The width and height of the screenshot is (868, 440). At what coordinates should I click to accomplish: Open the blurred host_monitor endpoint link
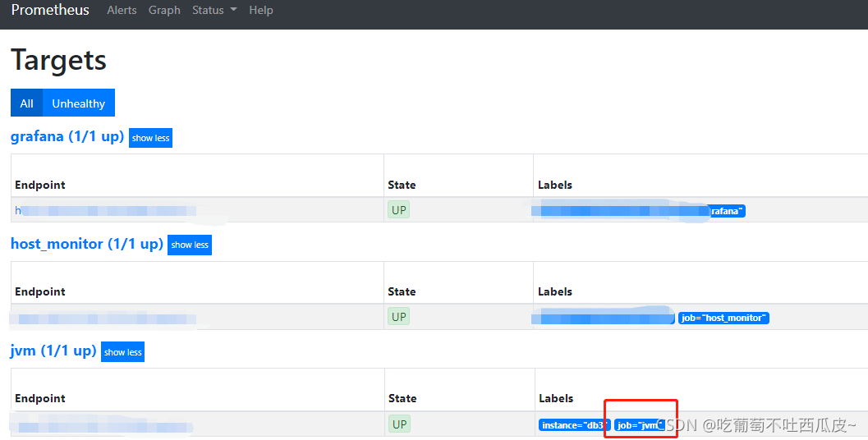106,319
